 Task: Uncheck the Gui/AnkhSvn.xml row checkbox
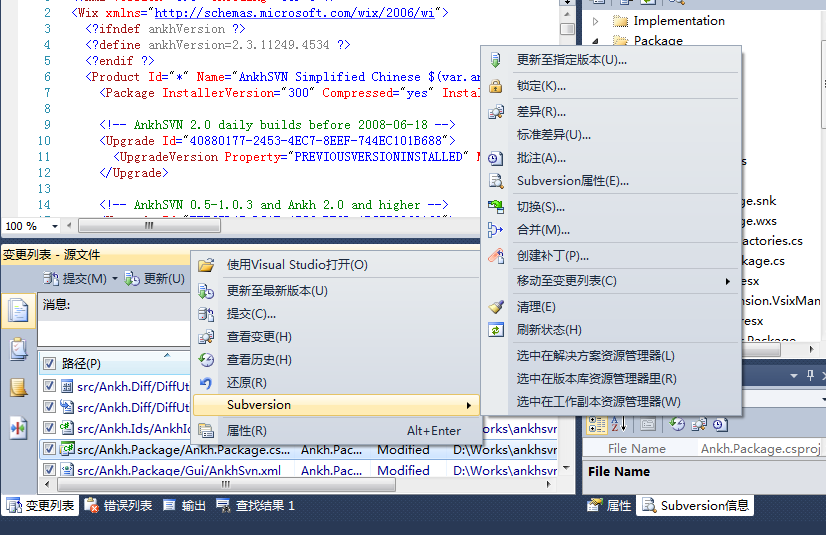(50, 470)
